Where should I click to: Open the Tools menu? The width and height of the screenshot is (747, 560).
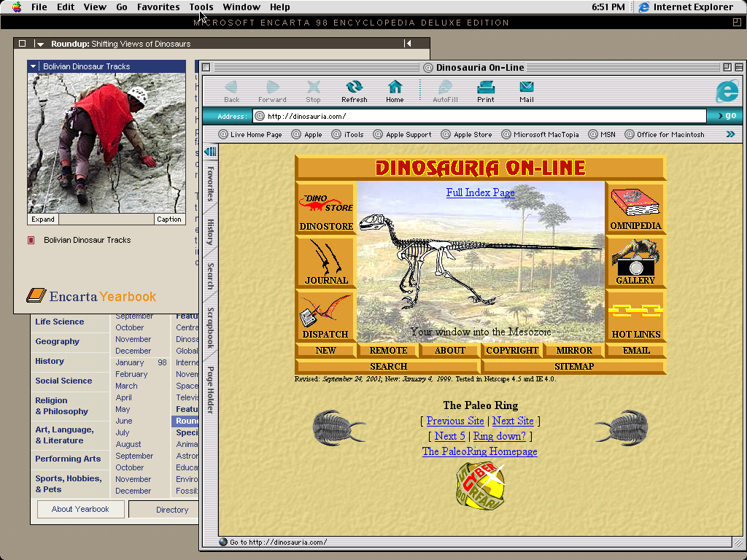201,7
